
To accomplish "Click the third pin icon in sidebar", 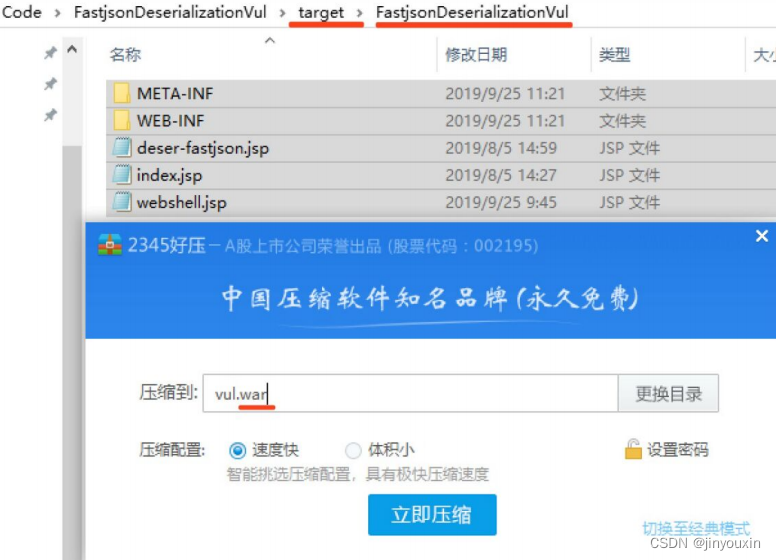I will 50,115.
